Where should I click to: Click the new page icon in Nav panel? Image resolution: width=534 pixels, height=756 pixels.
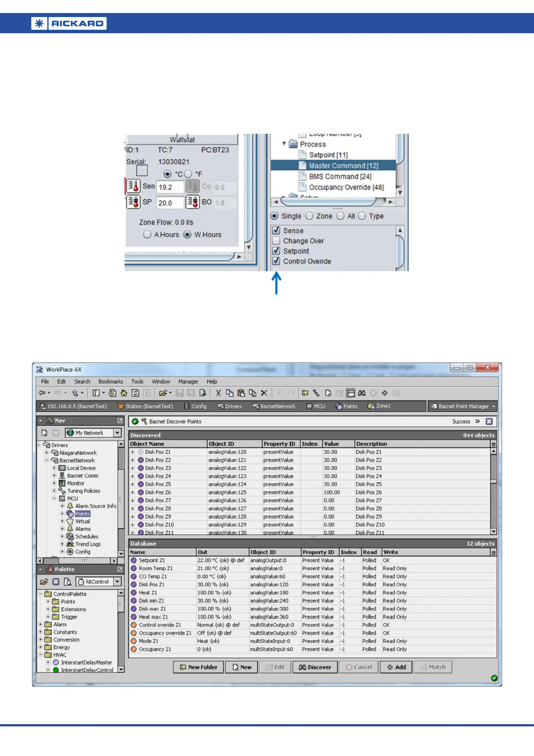[x=44, y=433]
